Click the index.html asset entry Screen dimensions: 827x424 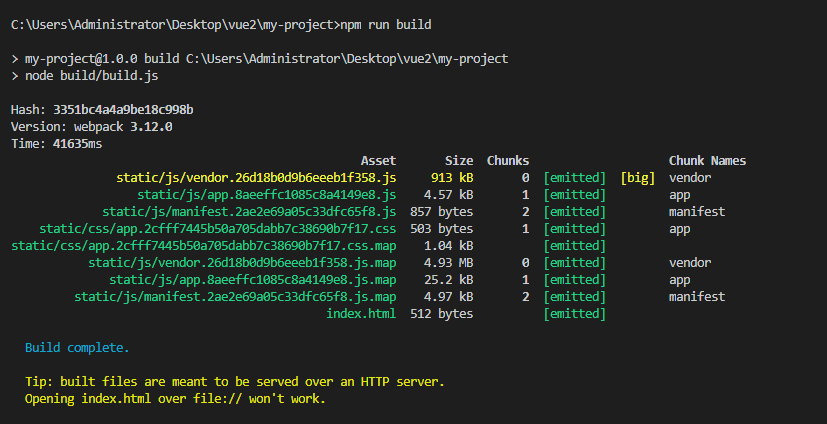tap(360, 314)
